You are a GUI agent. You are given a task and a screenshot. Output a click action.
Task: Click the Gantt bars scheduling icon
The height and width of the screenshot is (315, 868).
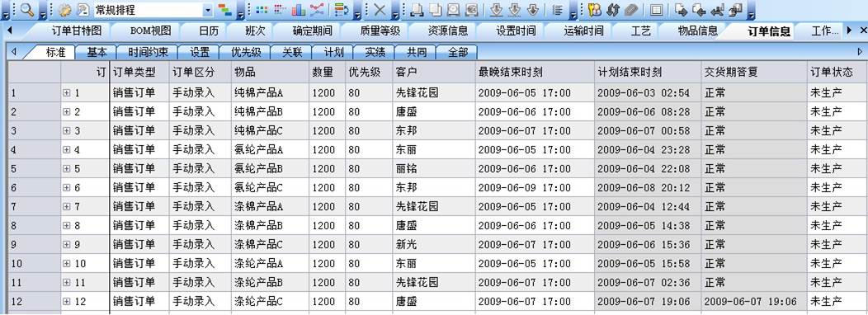coord(224,9)
